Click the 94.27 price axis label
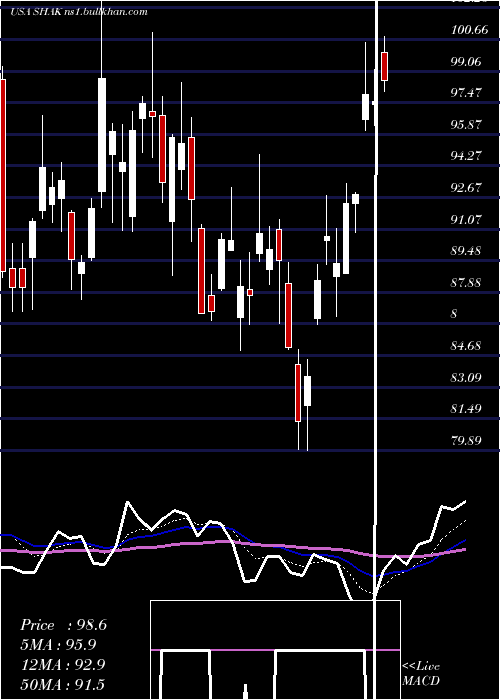The width and height of the screenshot is (500, 700). (x=466, y=156)
